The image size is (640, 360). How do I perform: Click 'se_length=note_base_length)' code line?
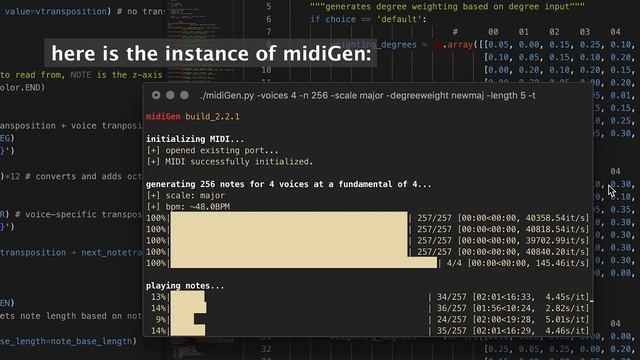click(68, 341)
